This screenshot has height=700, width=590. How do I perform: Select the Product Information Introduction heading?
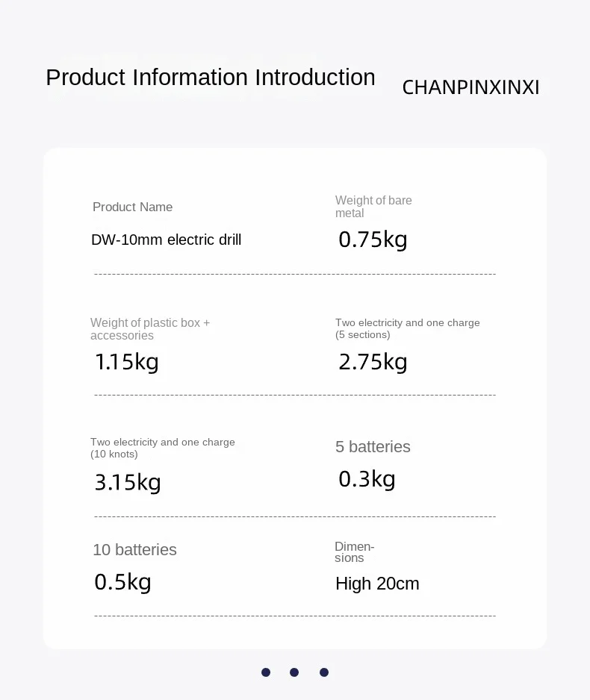[211, 77]
